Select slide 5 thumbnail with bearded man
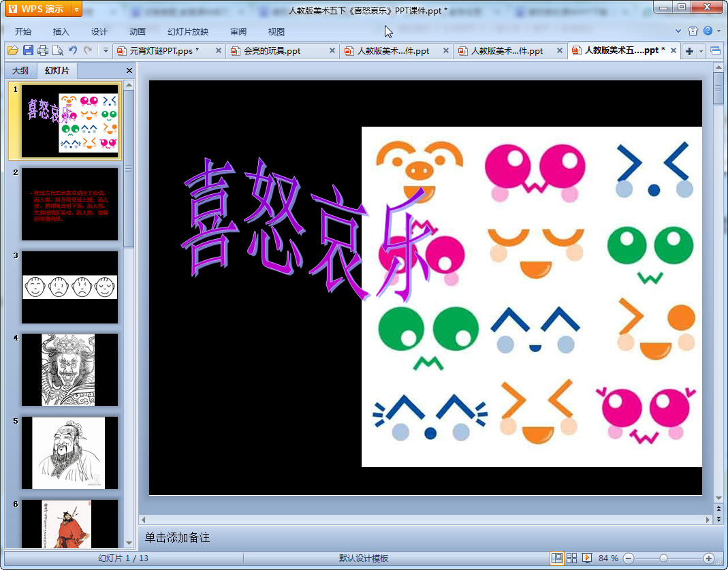 click(x=69, y=453)
